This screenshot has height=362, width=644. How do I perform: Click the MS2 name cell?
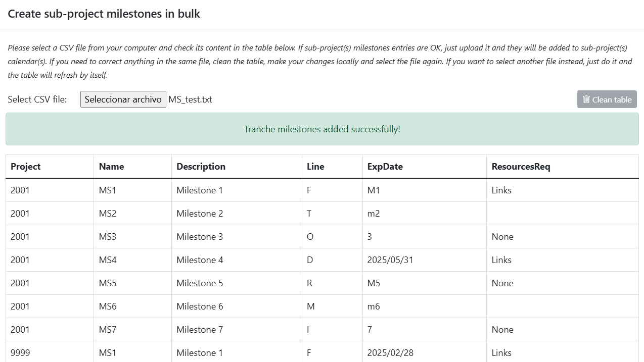click(133, 214)
